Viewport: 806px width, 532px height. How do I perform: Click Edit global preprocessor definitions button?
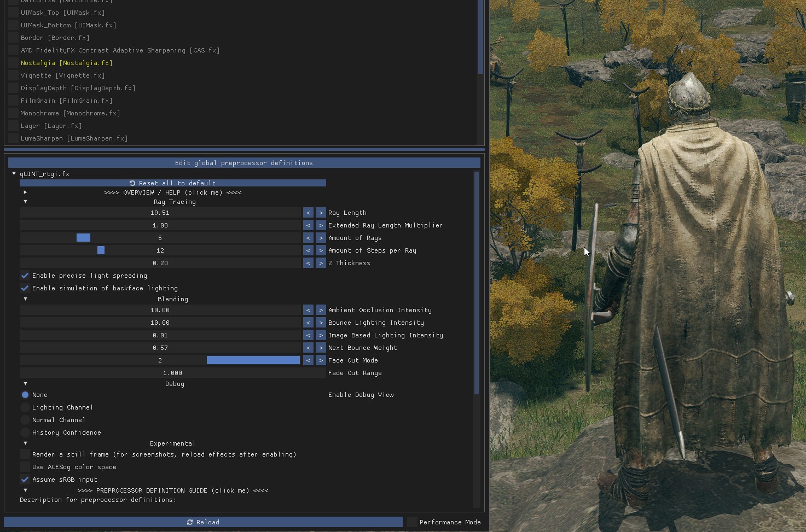244,163
